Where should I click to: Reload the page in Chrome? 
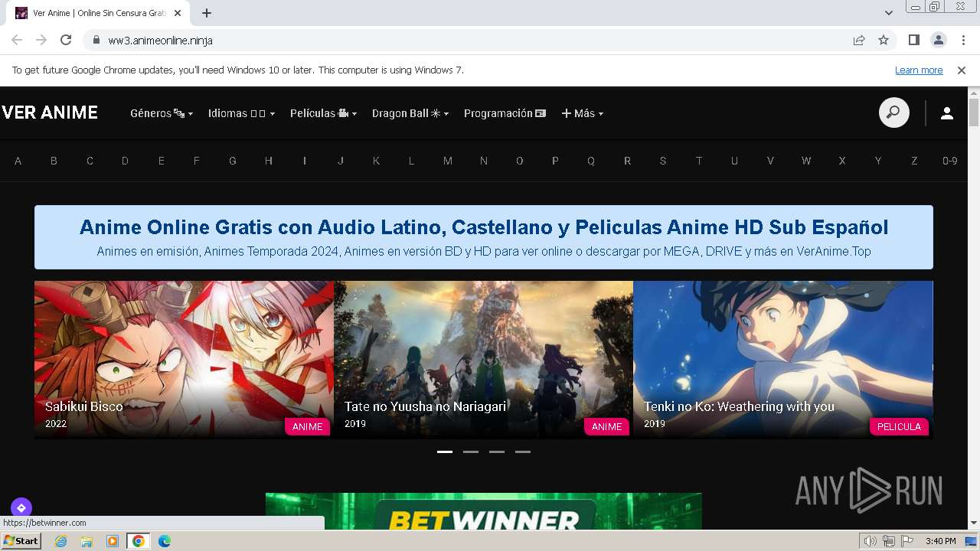pyautogui.click(x=66, y=41)
